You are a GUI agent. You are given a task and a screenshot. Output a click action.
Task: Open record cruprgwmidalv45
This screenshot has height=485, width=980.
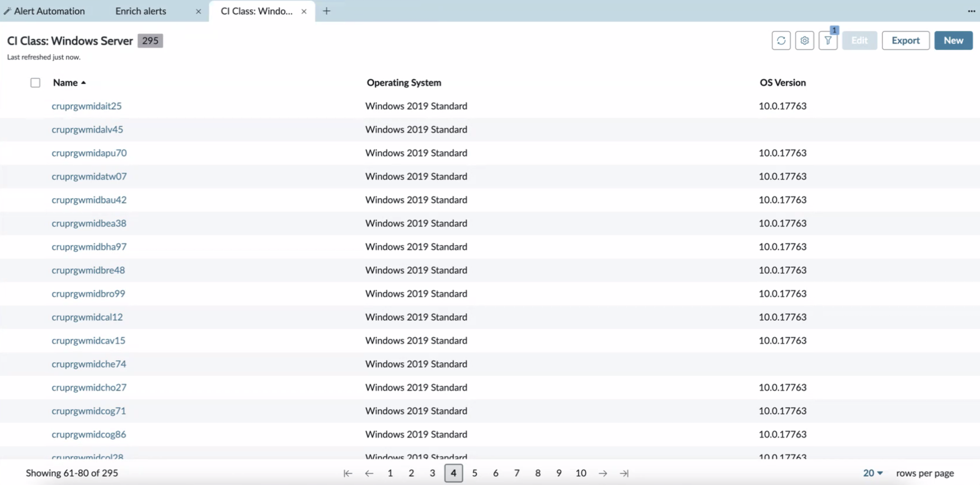click(87, 129)
